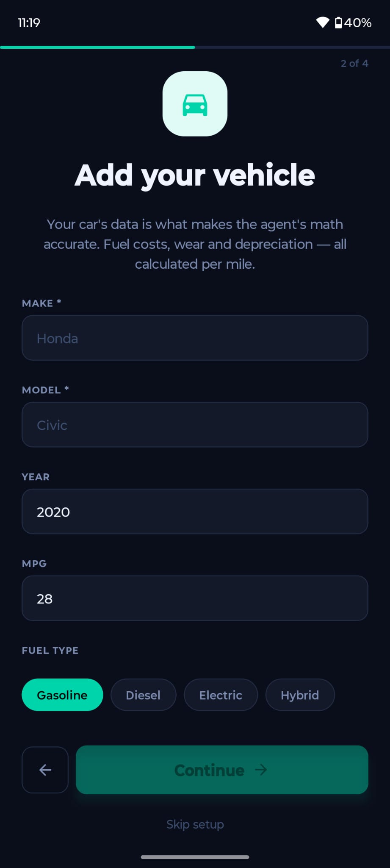Tap the back arrow button
Image resolution: width=390 pixels, height=868 pixels.
[x=45, y=770]
